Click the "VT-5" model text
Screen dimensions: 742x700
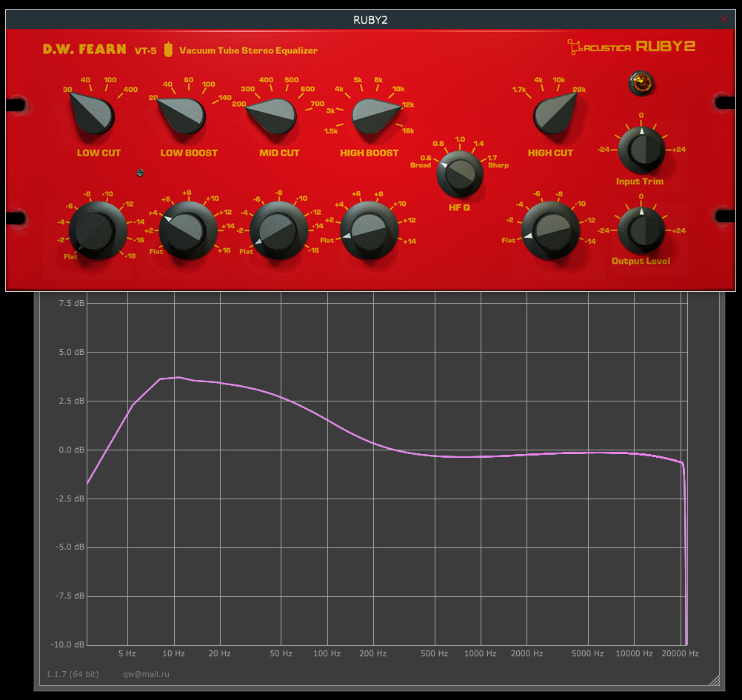[145, 50]
